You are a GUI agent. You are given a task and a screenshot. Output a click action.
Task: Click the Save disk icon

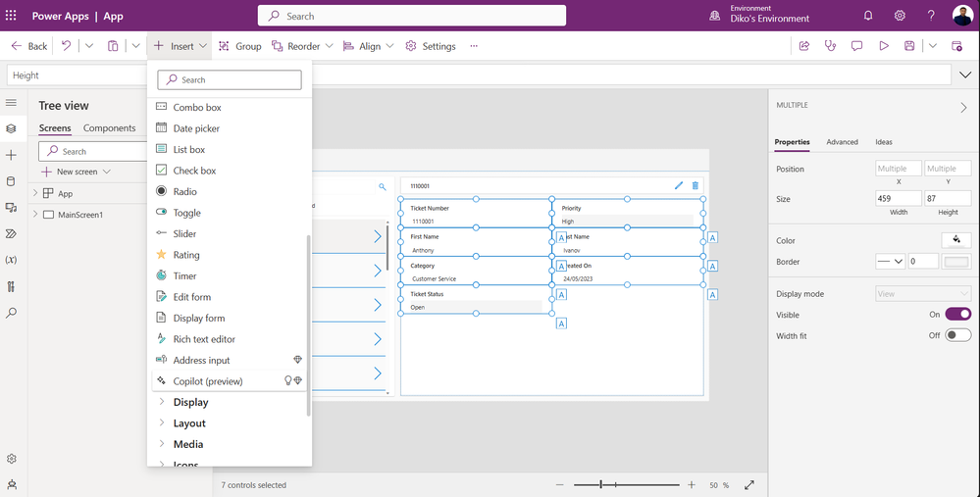coord(909,45)
